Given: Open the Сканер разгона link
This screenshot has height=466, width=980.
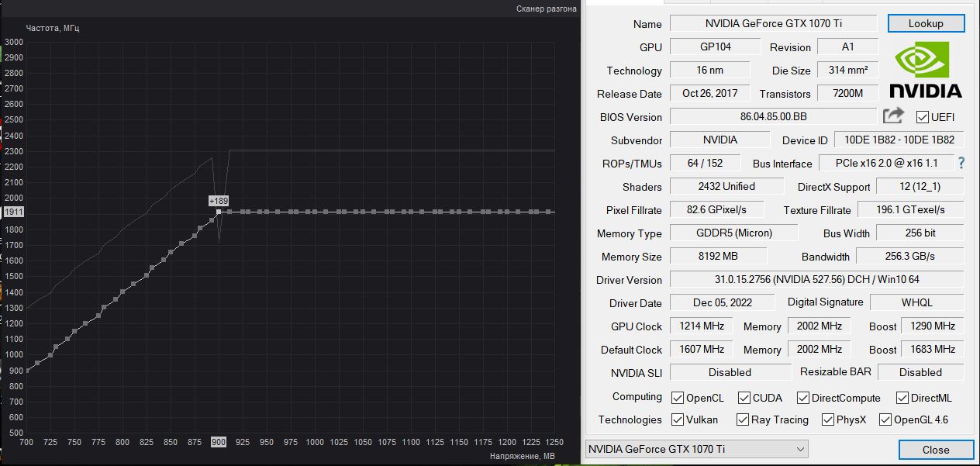Looking at the screenshot, I should point(547,9).
